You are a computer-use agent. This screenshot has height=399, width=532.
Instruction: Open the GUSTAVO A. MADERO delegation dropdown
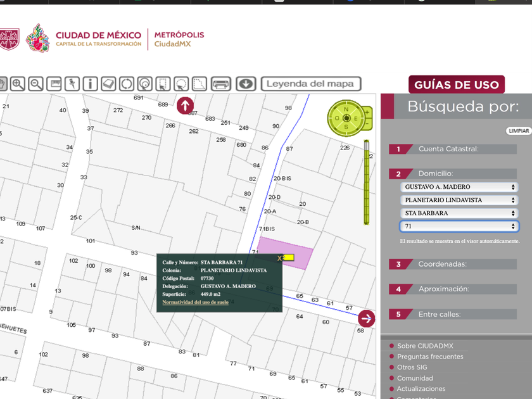(x=459, y=187)
